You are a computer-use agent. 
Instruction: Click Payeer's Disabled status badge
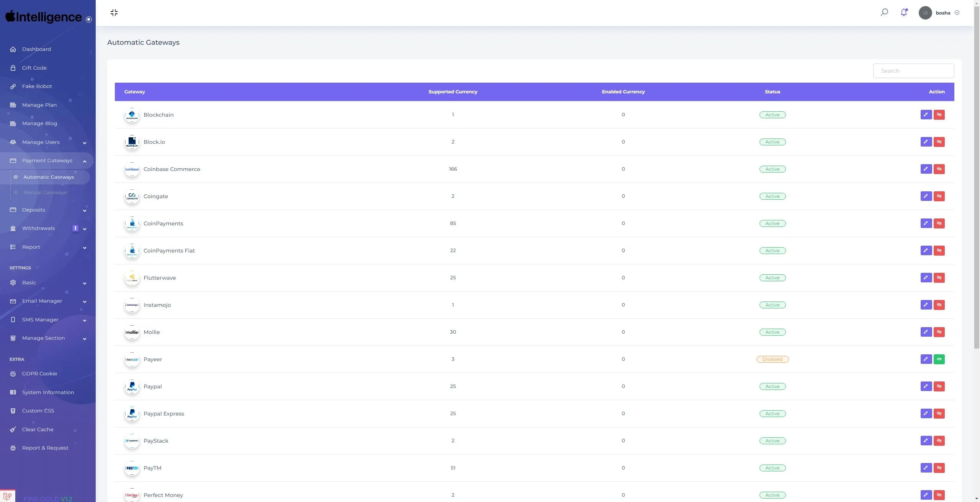[x=773, y=359]
